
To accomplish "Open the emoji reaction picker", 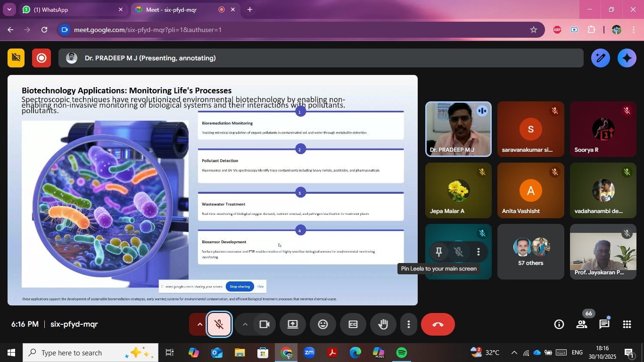I will click(x=323, y=324).
